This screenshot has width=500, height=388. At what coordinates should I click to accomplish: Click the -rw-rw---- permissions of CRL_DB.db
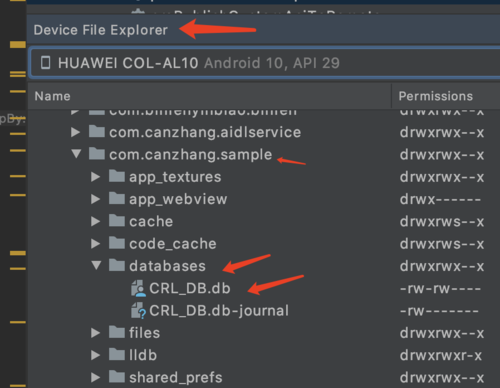[440, 289]
